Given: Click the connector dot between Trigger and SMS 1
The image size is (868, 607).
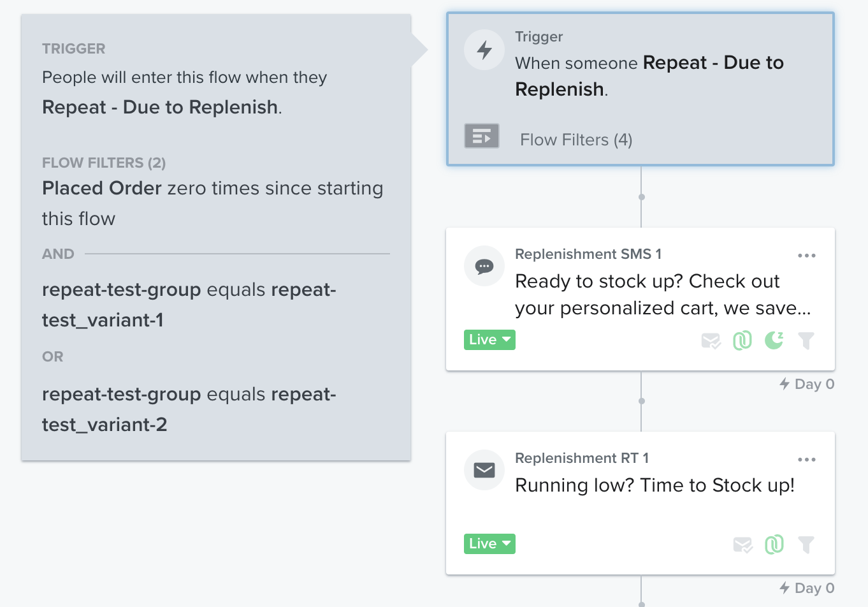Looking at the screenshot, I should coord(642,197).
